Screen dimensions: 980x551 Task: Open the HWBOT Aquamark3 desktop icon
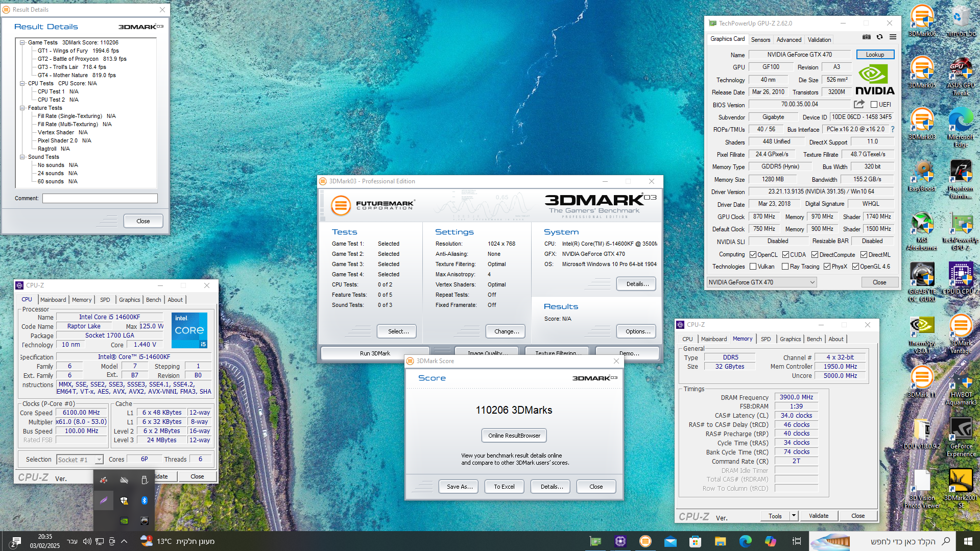(961, 386)
